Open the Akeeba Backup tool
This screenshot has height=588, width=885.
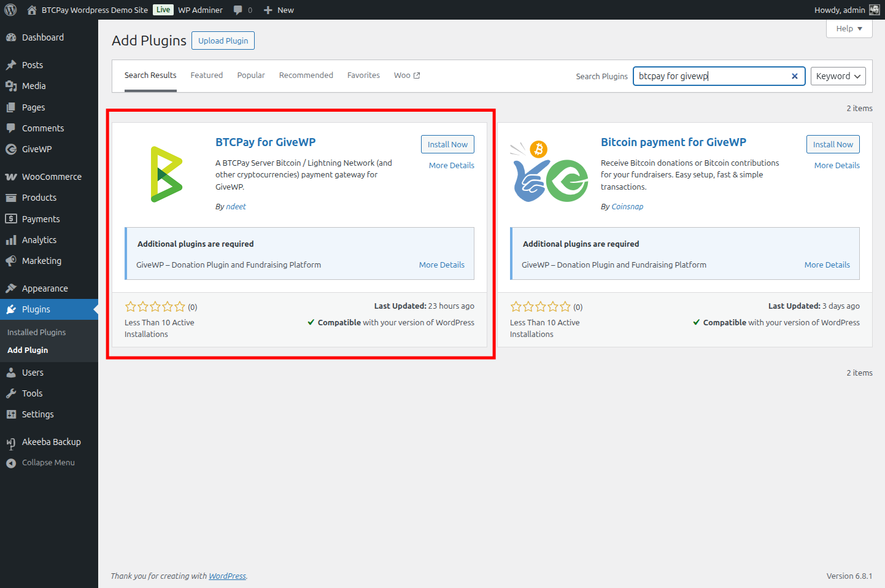pos(52,441)
